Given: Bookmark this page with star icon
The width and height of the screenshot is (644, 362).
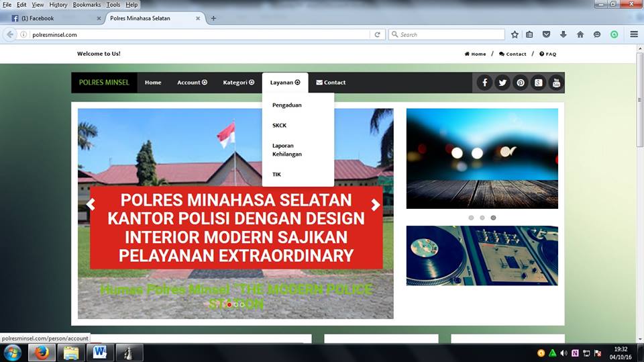Looking at the screenshot, I should click(x=515, y=34).
